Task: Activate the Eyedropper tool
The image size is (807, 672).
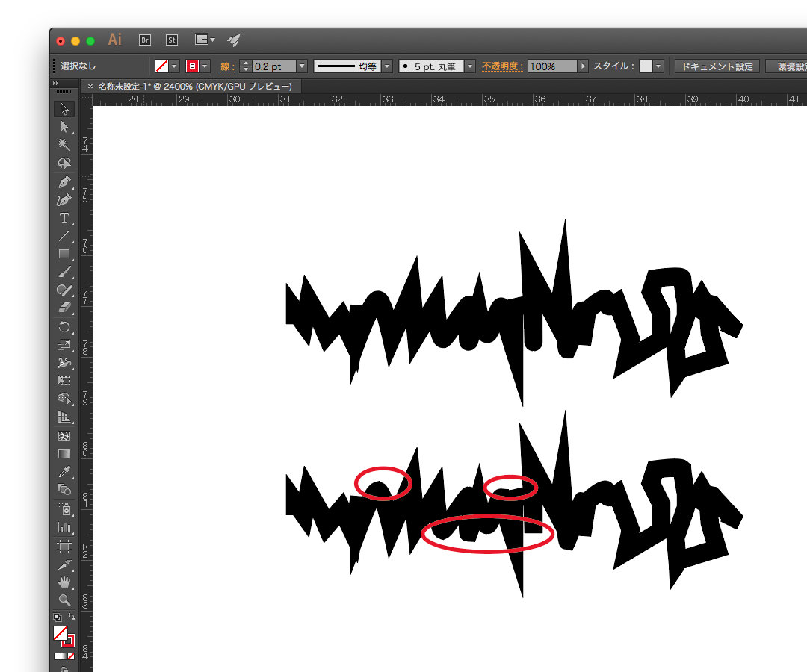Action: [x=64, y=472]
